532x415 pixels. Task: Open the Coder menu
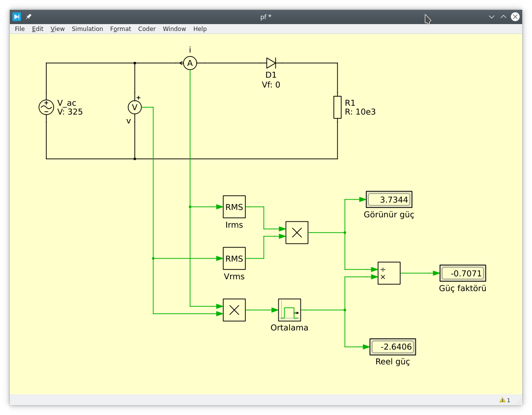coord(147,29)
